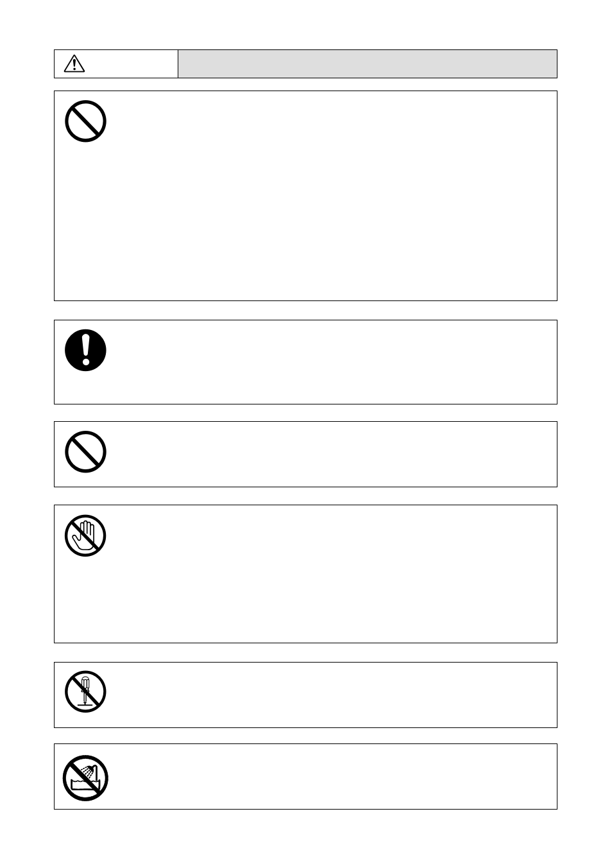Select the do-not-disassemble screwdriver icon
This screenshot has height=868, width=612.
coord(85,691)
